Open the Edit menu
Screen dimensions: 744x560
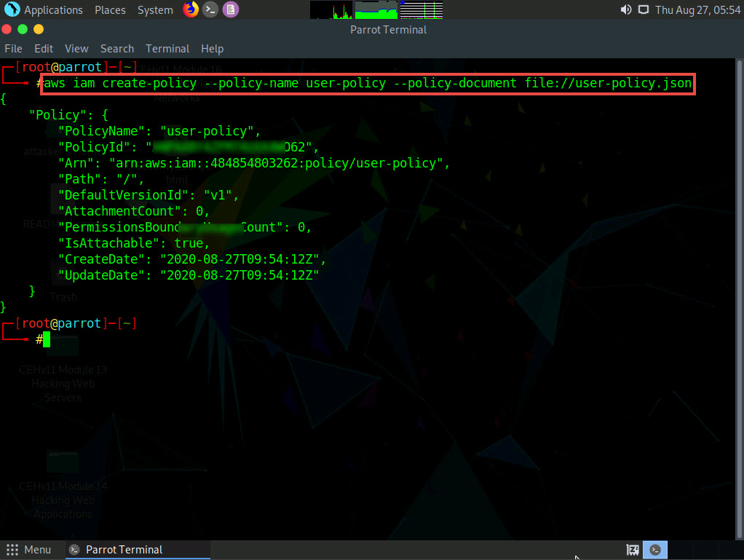44,49
